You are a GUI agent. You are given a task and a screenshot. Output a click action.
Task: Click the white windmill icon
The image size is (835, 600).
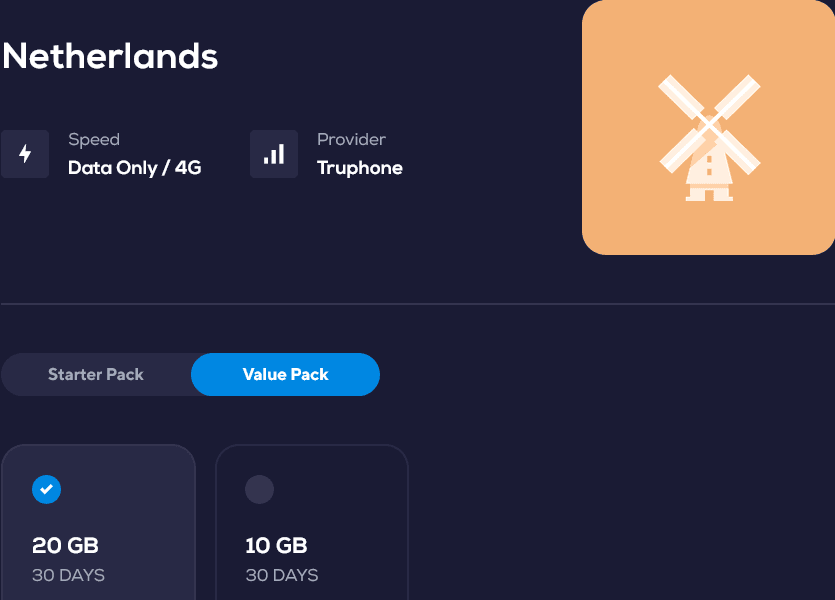click(709, 138)
